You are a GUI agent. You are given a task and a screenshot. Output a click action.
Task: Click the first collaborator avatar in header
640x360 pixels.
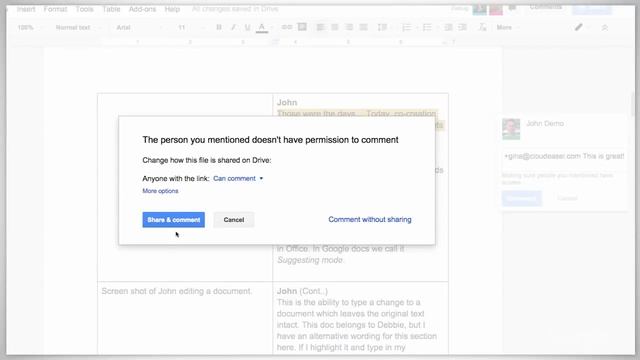(x=480, y=9)
